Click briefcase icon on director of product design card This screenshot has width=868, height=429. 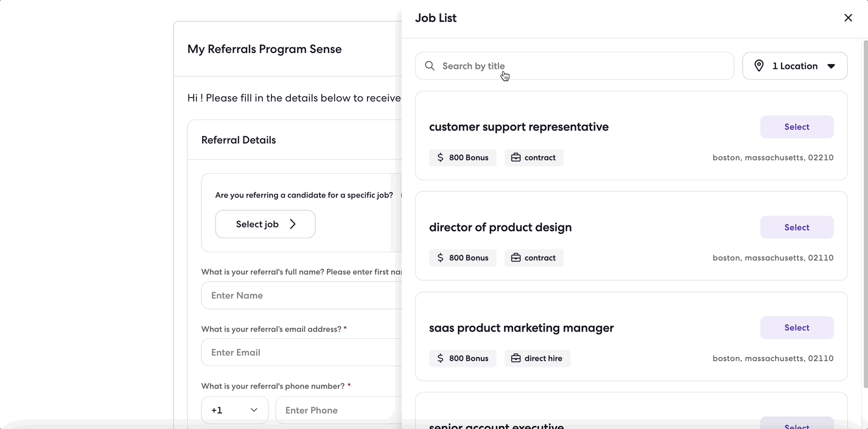point(516,258)
